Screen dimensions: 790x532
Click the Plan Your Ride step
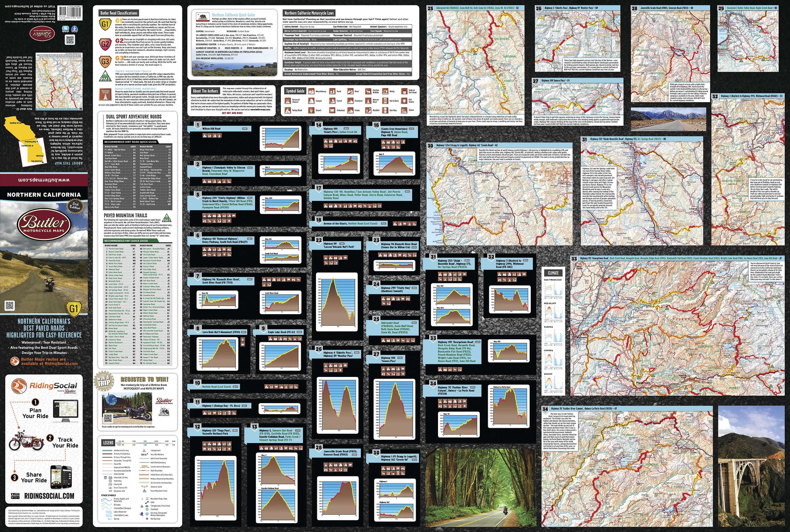pos(35,413)
